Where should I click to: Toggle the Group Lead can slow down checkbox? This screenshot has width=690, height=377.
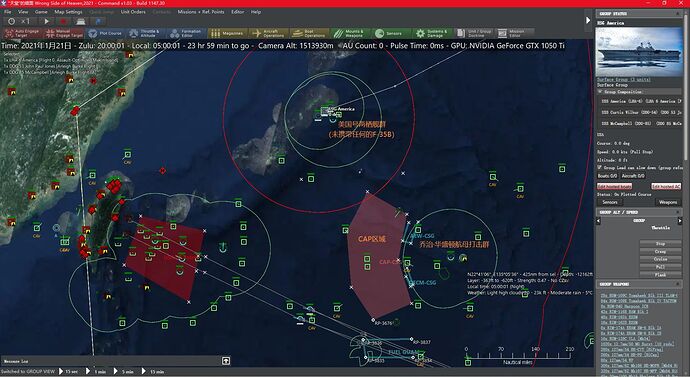pyautogui.click(x=599, y=167)
